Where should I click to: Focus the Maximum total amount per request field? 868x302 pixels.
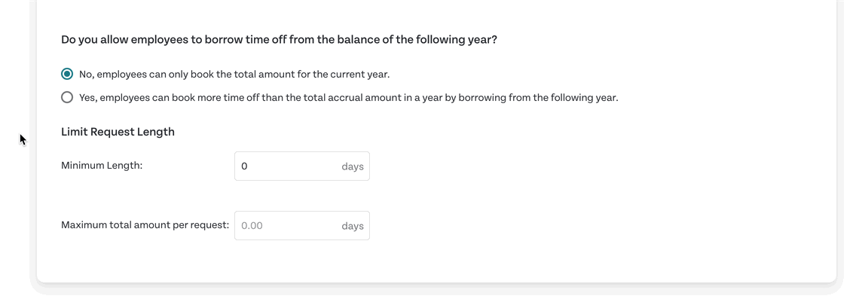[302, 226]
